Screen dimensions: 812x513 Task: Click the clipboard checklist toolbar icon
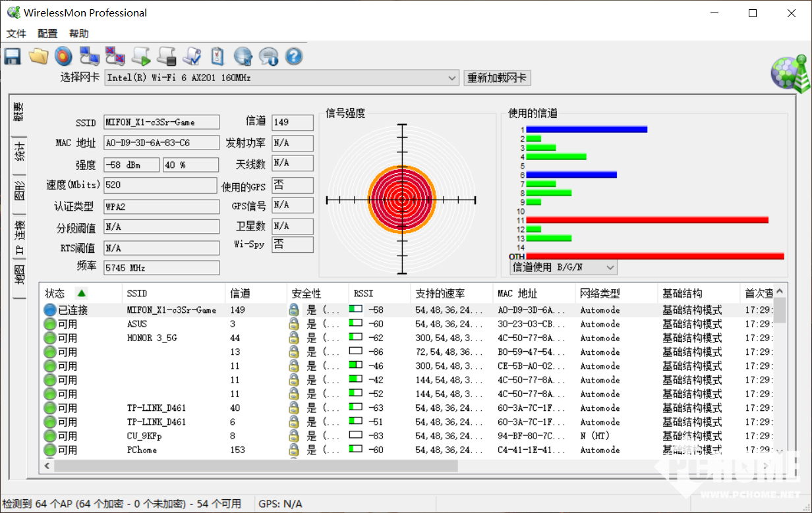tap(217, 57)
